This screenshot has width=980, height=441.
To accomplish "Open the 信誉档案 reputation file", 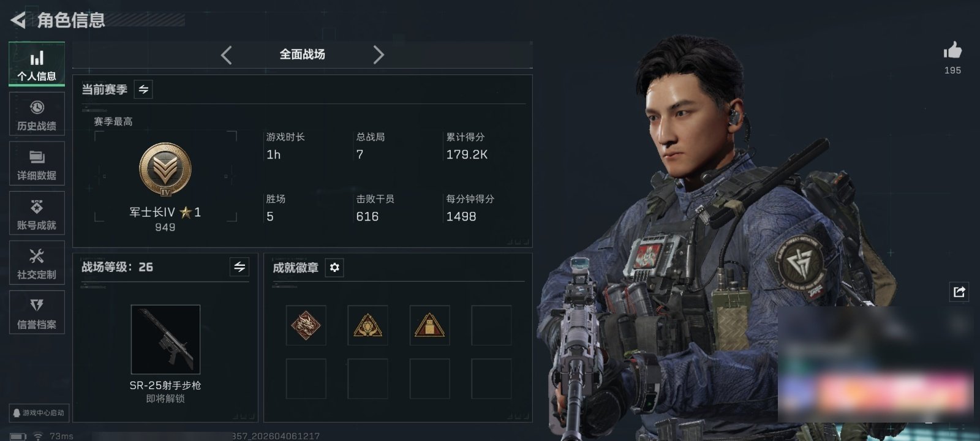I will tap(37, 312).
